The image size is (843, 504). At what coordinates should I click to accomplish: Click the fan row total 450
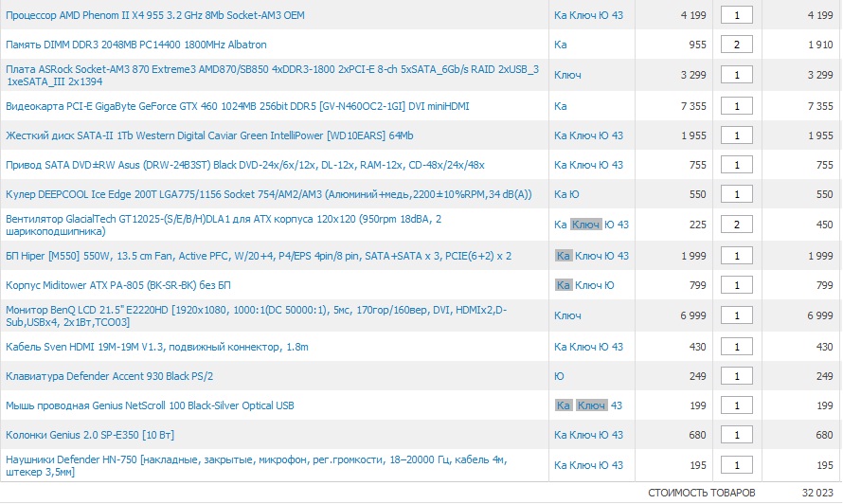824,225
